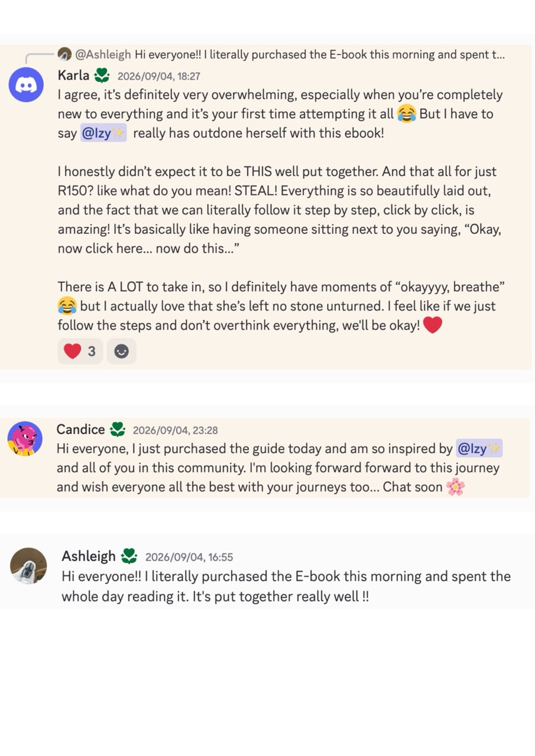Viewport: 535px width, 756px height.
Task: Add a reaction with the smiley button
Action: coord(121,351)
